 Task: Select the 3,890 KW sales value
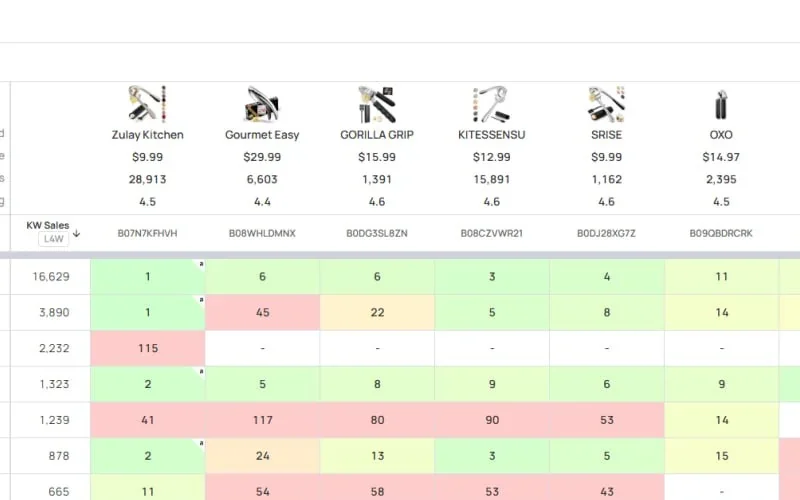tap(54, 312)
